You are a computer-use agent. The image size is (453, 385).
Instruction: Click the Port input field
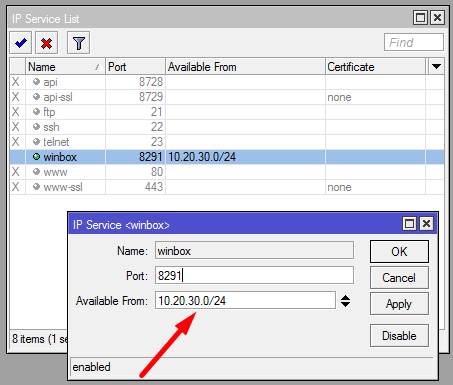(254, 275)
